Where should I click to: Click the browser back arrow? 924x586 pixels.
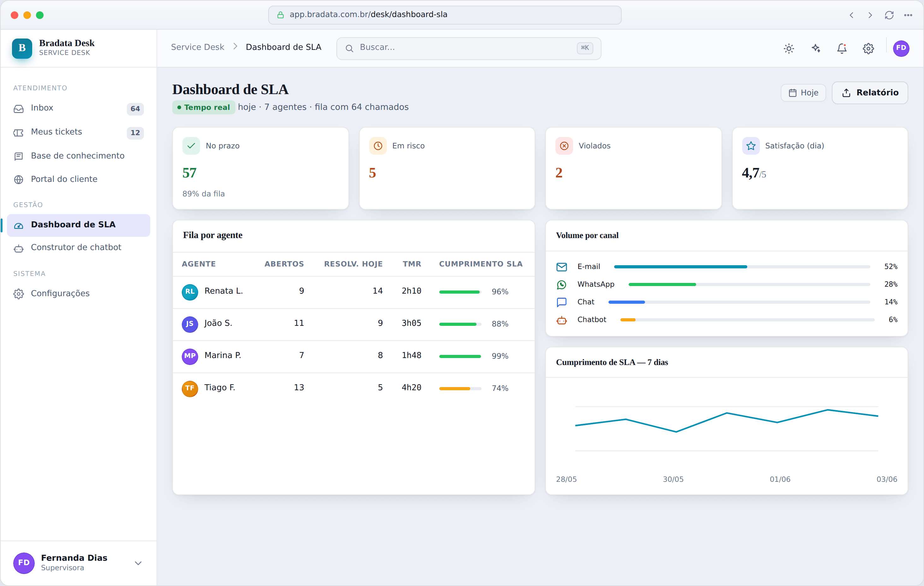[851, 15]
